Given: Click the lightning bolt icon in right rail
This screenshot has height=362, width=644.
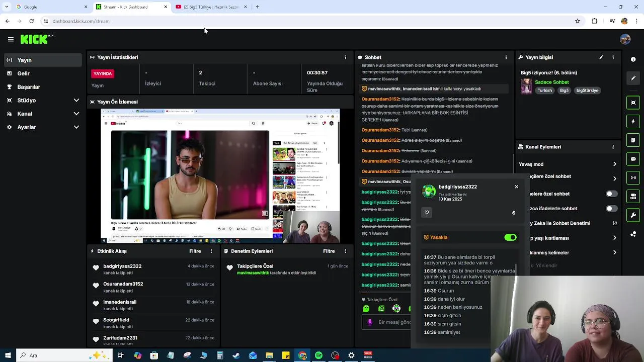Looking at the screenshot, I should click(x=633, y=121).
